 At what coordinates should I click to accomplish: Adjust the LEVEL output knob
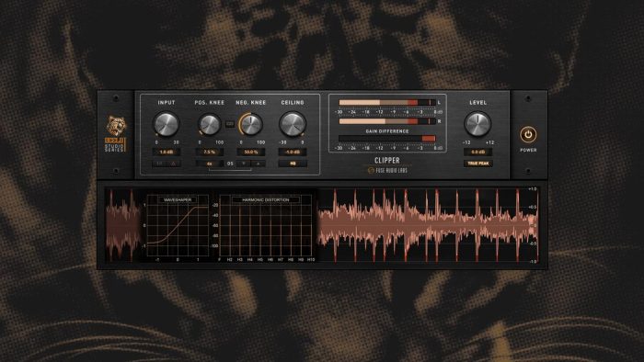[x=477, y=124]
